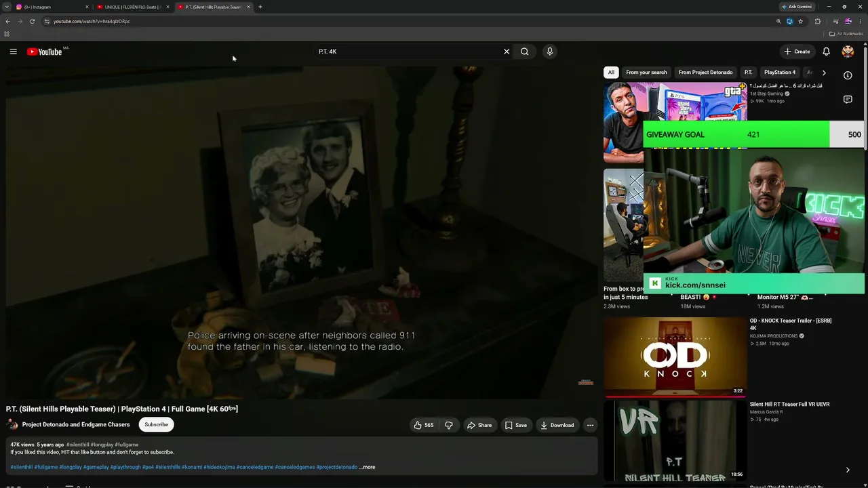
Task: Click the browser address bar URL
Action: click(92, 21)
